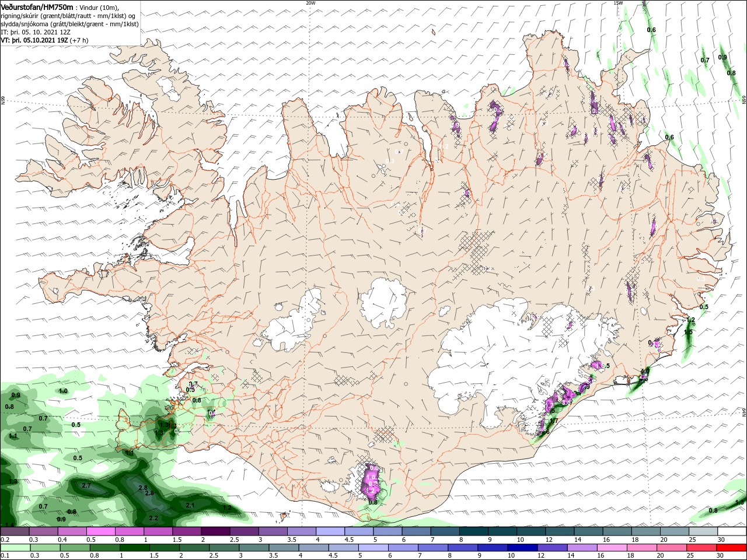This screenshot has height=560, width=747.
Task: Select lower legend row's pale green 0.1 swatch
Action: pyautogui.click(x=15, y=548)
